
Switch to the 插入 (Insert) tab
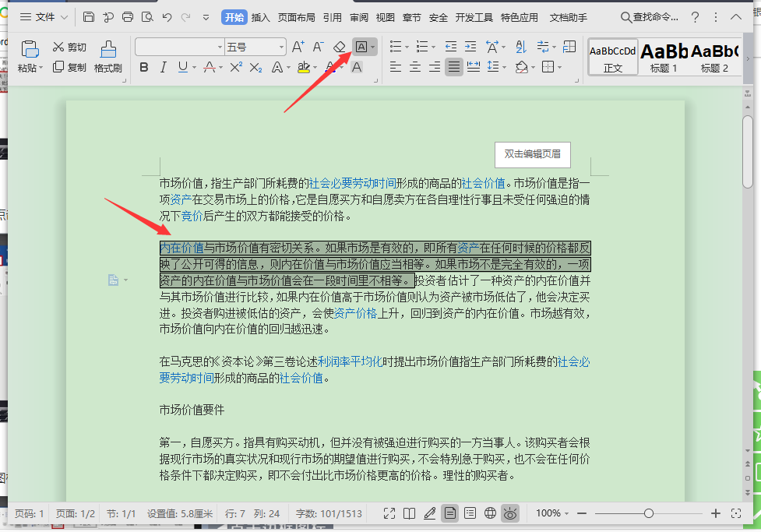click(261, 17)
